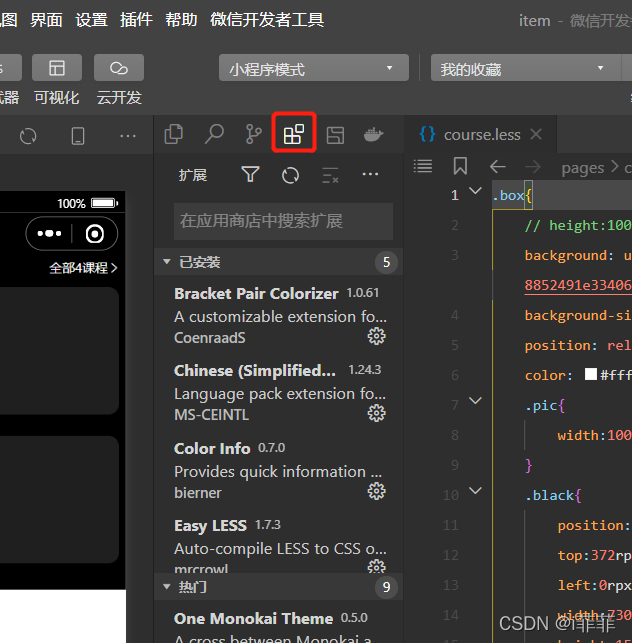The image size is (632, 643).
Task: Open the save-layout panel icon
Action: [x=335, y=135]
